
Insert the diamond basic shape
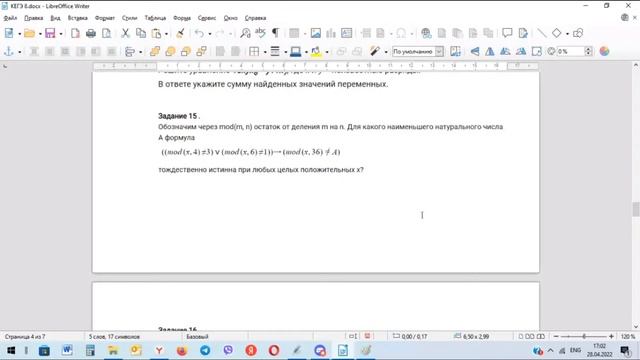pyautogui.click(x=557, y=33)
